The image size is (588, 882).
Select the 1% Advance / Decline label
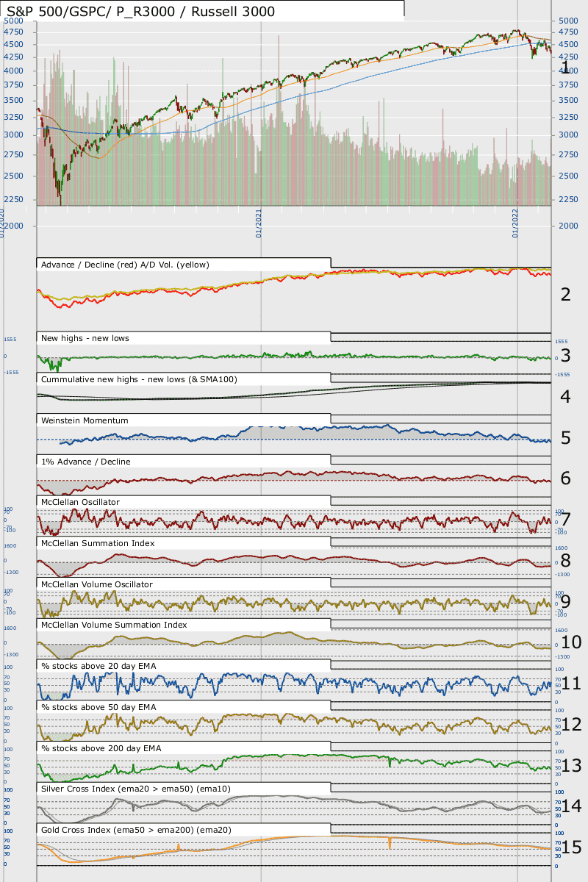86,462
